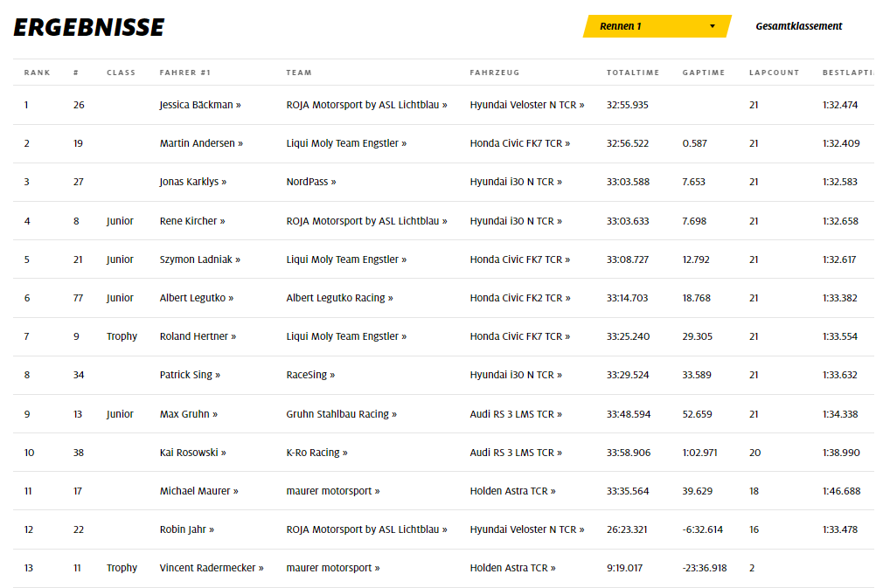Screen dimensions: 883x588
Task: Open Hyundai Veloster N TCR link in Jahr row
Action: click(527, 529)
